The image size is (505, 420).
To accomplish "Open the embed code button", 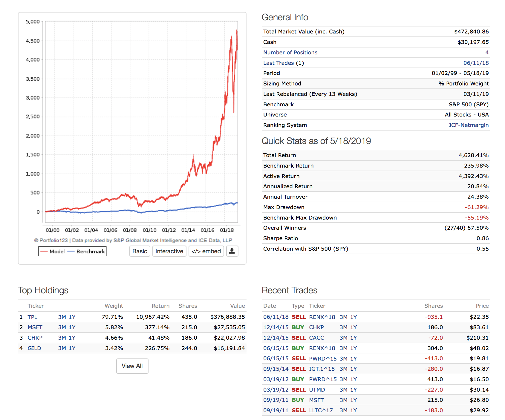I will pos(206,251).
